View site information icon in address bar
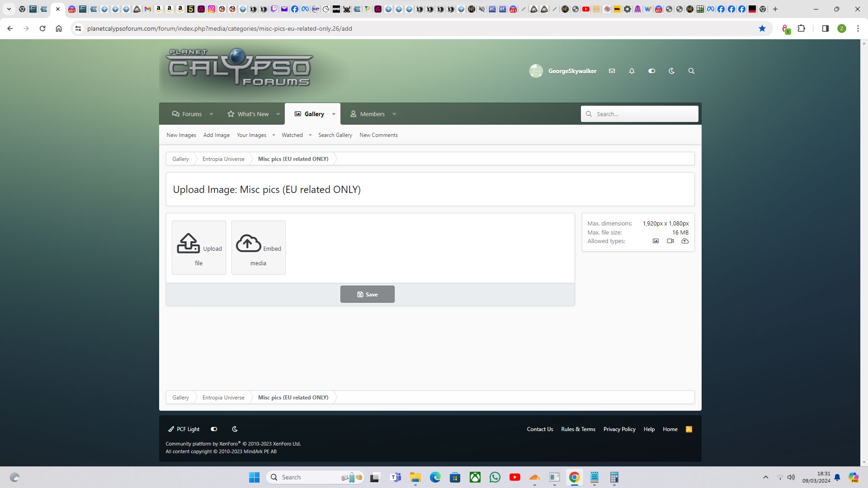 (78, 28)
